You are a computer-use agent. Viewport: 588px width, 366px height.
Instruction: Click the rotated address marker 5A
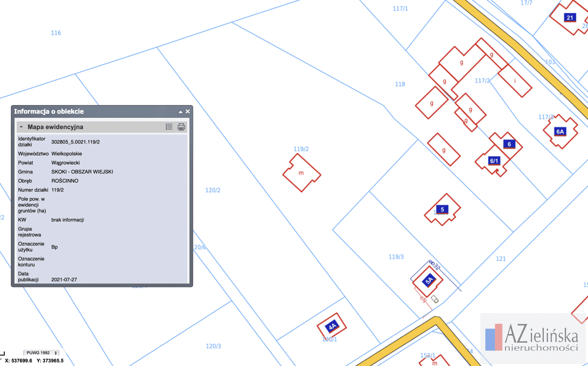(429, 280)
